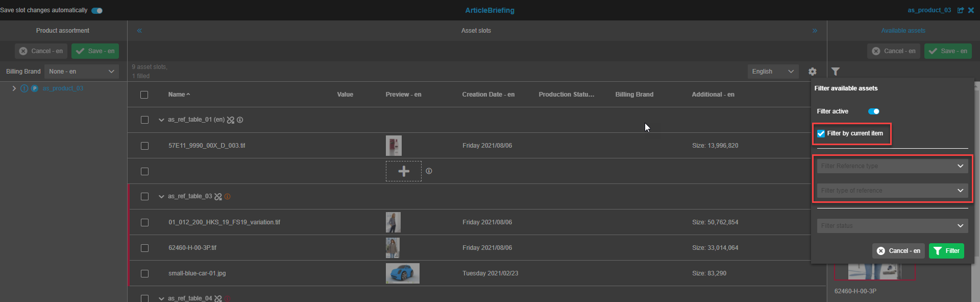Turn off the Filter active switch
The width and height of the screenshot is (980, 302).
[873, 111]
